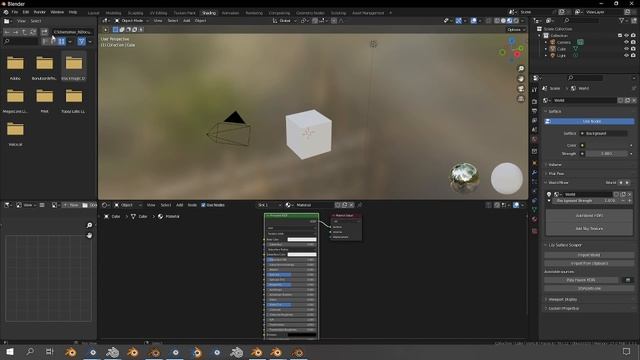Click the viewport pan hand icon

coord(521,79)
